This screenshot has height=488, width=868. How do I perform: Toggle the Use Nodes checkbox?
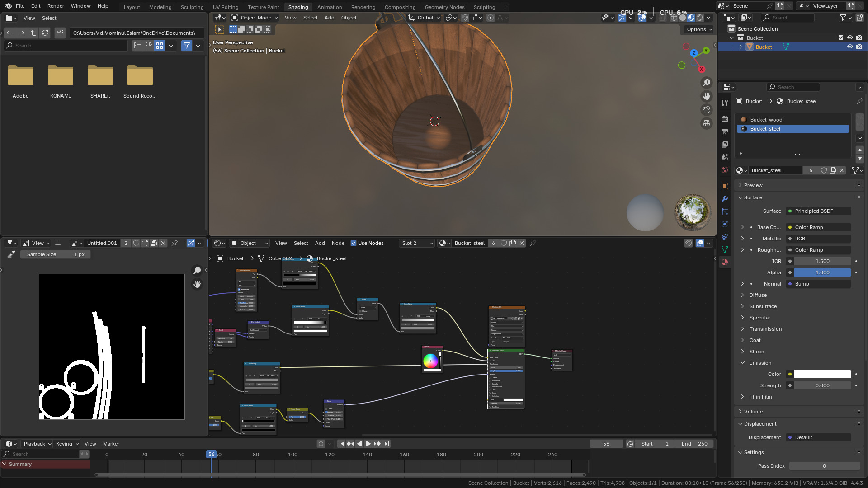[354, 243]
